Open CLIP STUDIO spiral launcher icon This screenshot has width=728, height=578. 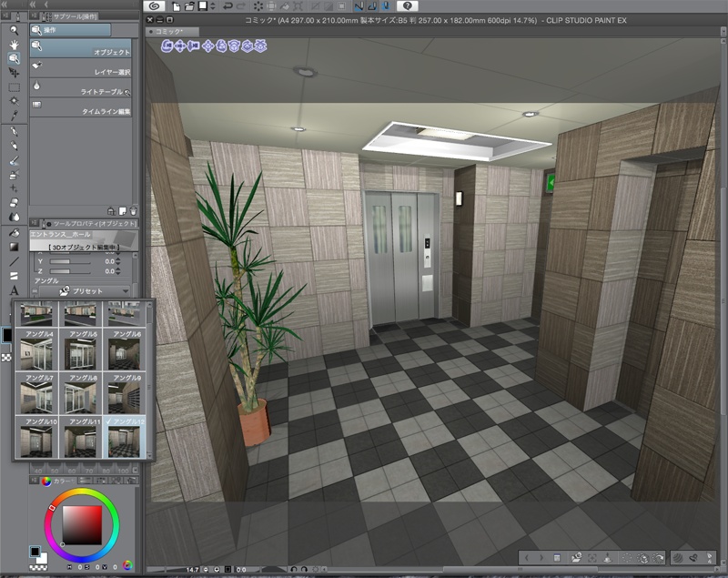[154, 6]
